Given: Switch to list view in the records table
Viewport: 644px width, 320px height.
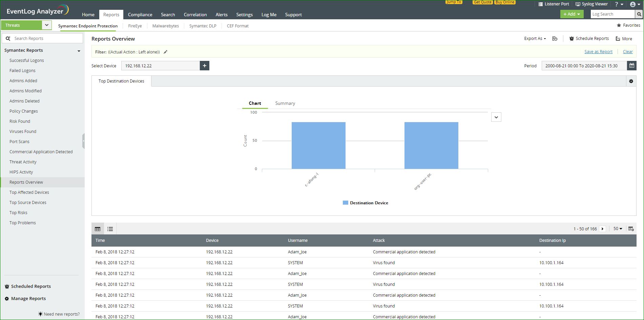Looking at the screenshot, I should 110,229.
